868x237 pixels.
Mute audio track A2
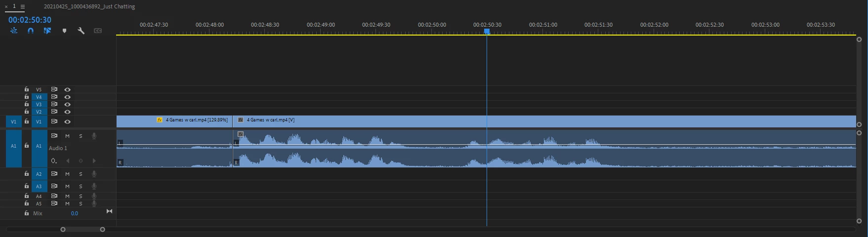point(68,174)
